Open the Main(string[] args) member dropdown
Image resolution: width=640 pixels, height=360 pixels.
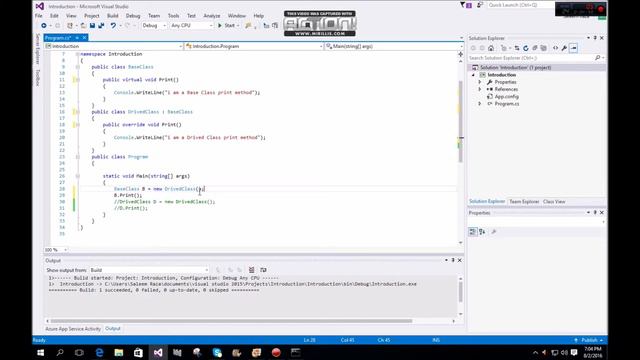393,46
